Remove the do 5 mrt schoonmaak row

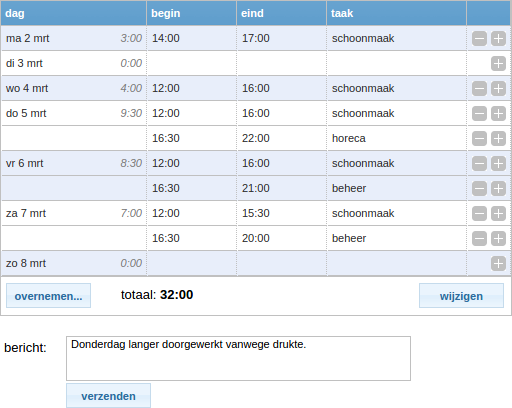(x=479, y=114)
